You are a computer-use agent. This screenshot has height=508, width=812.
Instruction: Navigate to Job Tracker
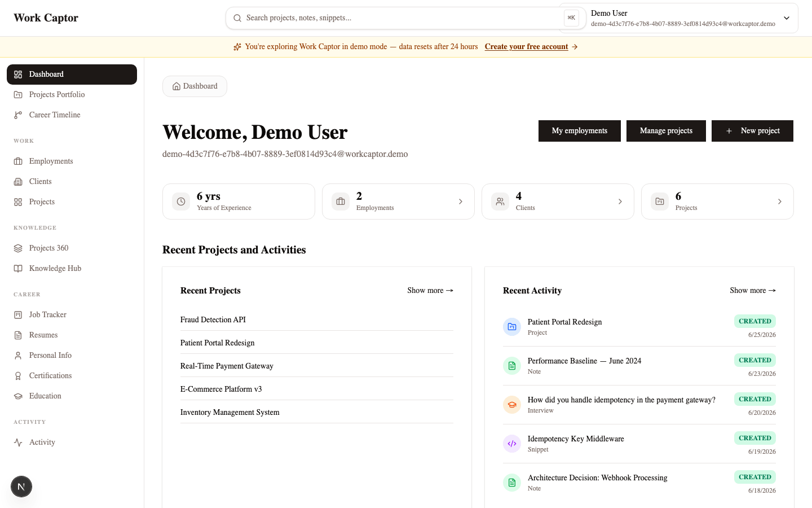click(72, 315)
